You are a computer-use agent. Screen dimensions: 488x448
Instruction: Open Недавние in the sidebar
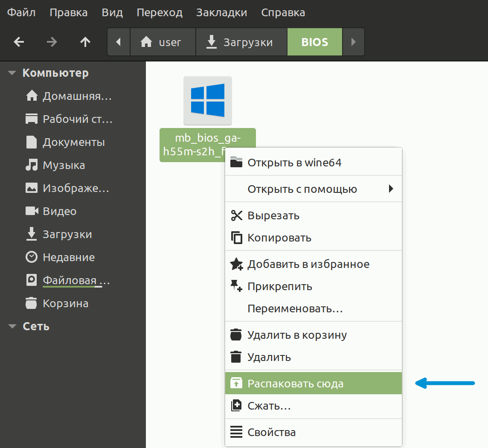[69, 257]
